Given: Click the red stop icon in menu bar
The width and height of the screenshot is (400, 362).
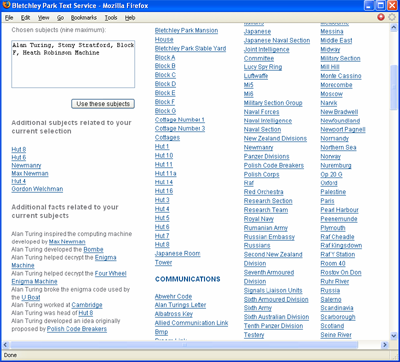Looking at the screenshot, I should tap(381, 17).
